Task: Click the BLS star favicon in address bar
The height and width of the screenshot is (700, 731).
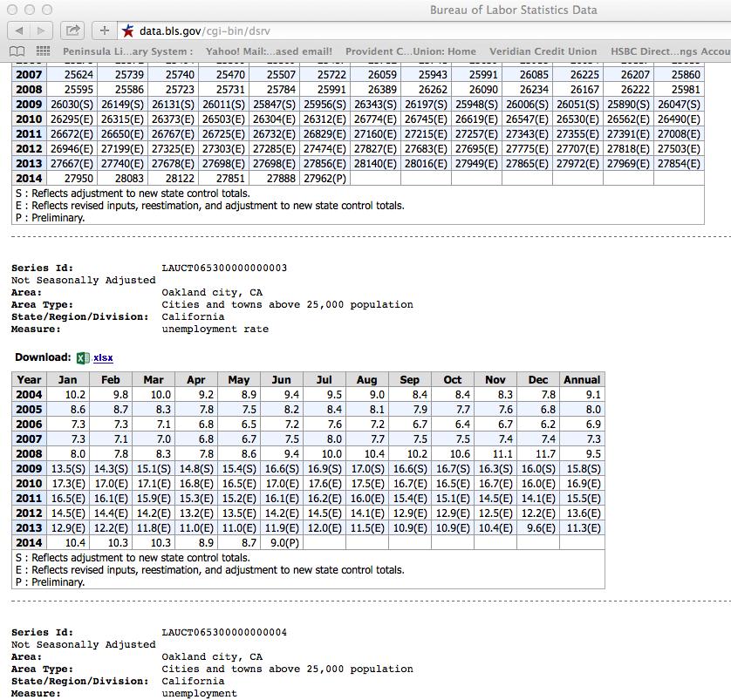Action: click(127, 31)
